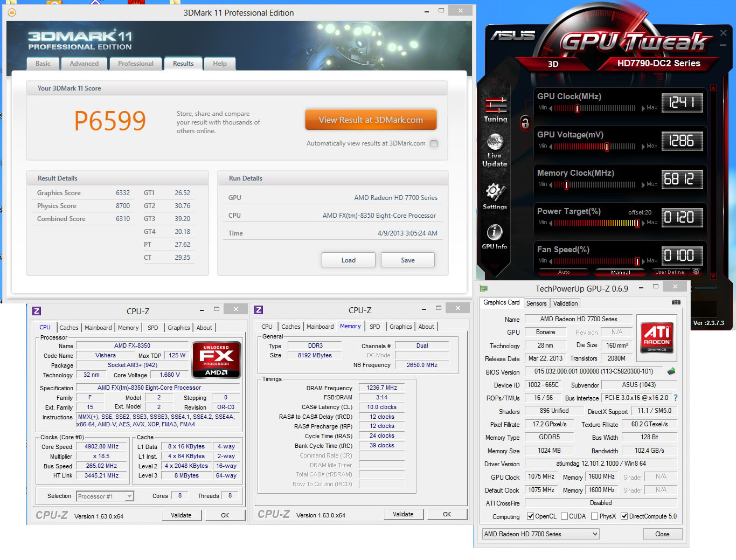The image size is (736, 560).
Task: Click the AMD FX processor logo in CPU-Z
Action: click(216, 359)
